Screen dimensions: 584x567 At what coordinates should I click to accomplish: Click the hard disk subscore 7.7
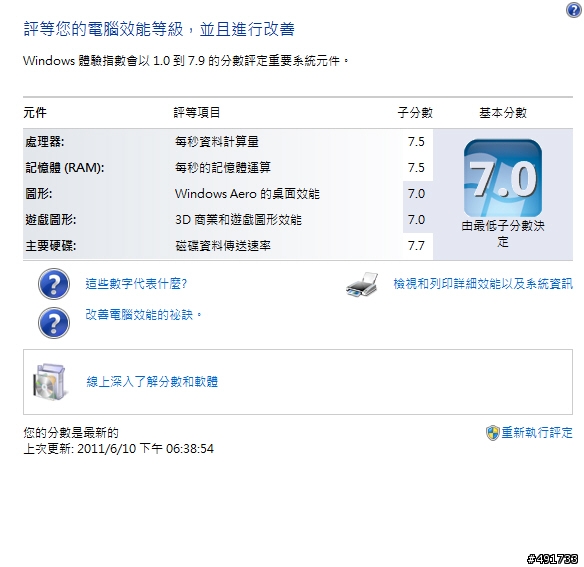coord(416,246)
